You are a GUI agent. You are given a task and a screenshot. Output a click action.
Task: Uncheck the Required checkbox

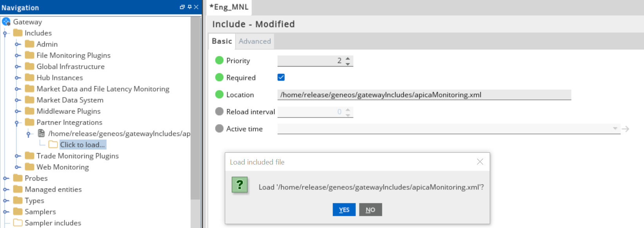pos(281,78)
